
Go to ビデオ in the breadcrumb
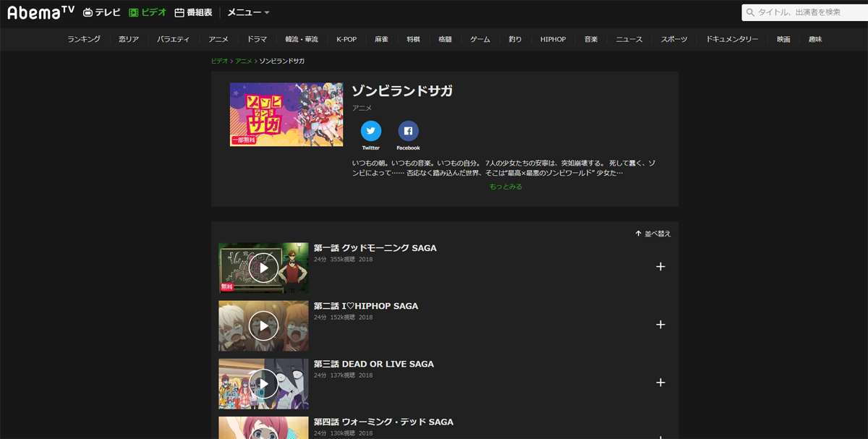pos(219,61)
